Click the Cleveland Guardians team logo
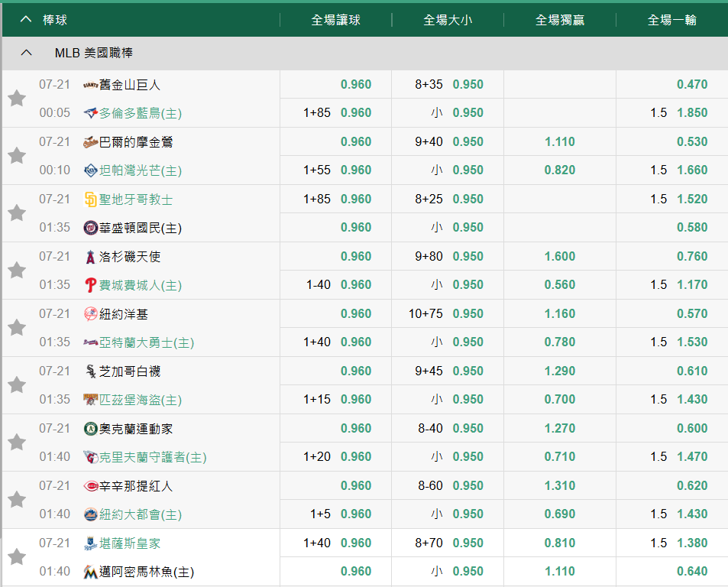 91,457
